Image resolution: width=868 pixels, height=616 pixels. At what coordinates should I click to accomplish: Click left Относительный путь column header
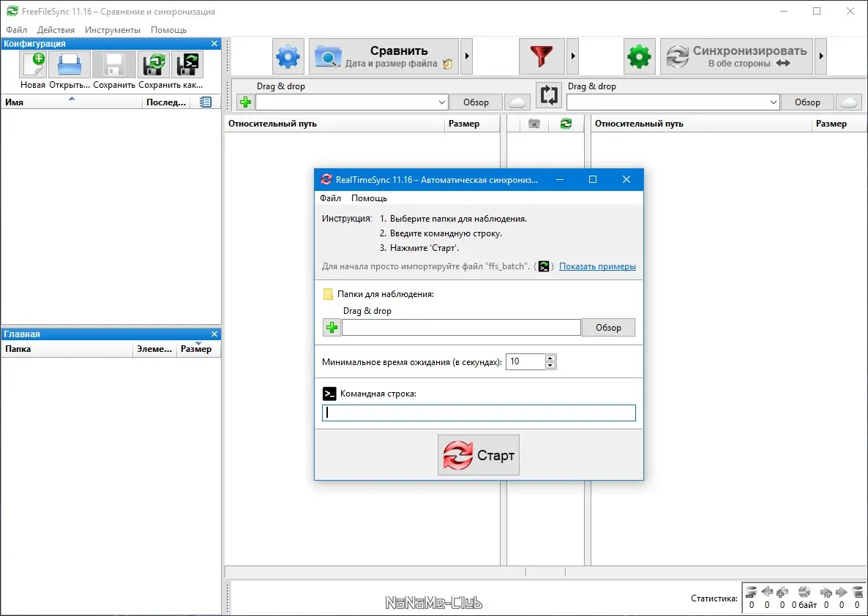click(x=334, y=124)
